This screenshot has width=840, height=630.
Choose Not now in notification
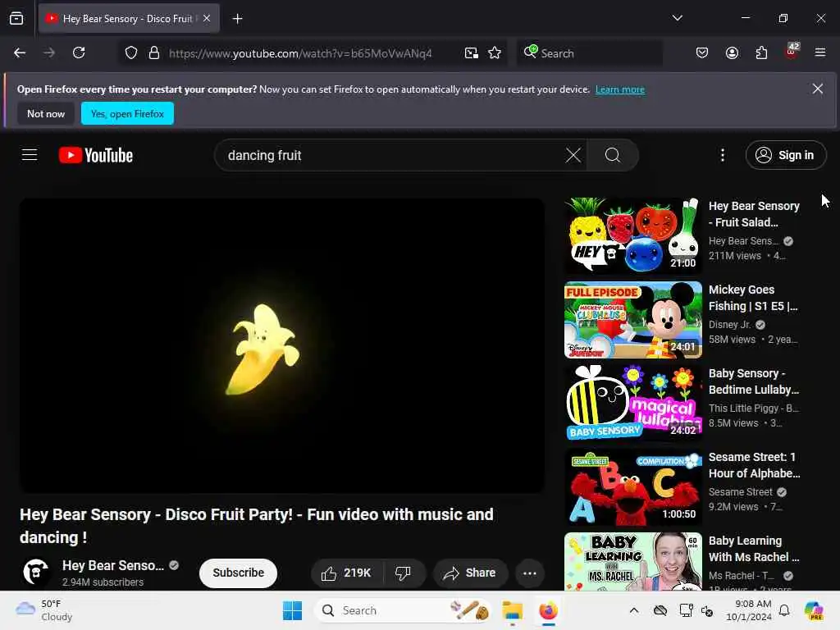46,113
